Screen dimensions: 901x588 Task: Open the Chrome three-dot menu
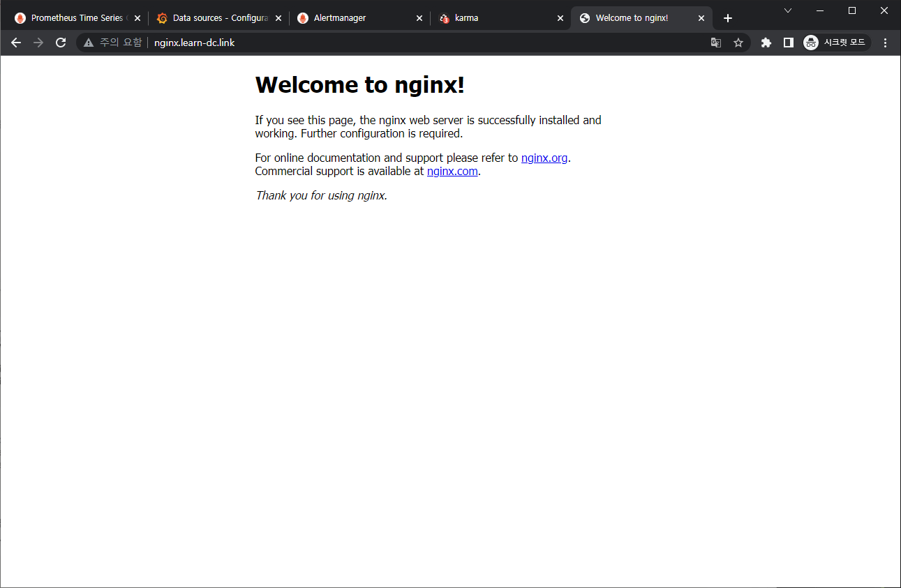(x=885, y=43)
